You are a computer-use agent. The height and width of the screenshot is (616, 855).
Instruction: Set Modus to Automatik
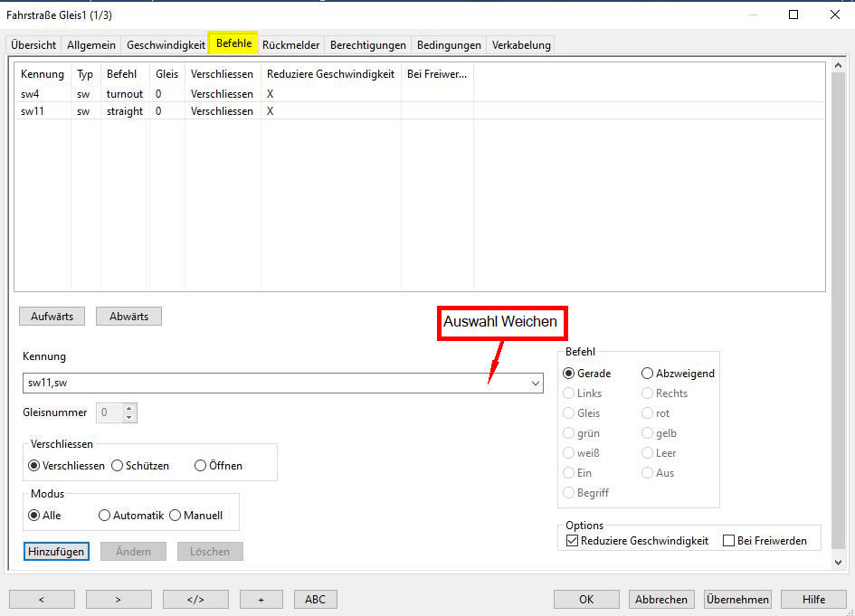point(105,516)
